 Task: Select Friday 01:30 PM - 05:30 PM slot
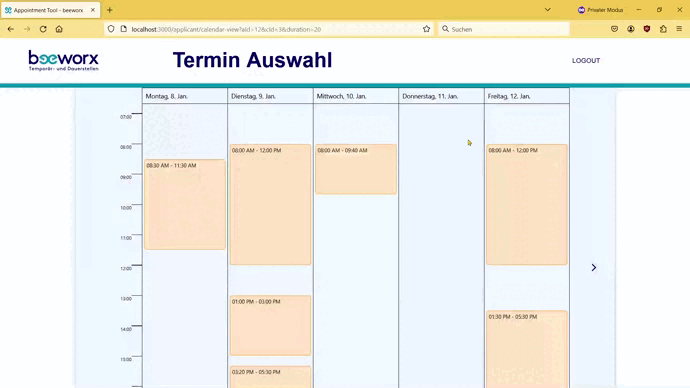click(x=527, y=349)
